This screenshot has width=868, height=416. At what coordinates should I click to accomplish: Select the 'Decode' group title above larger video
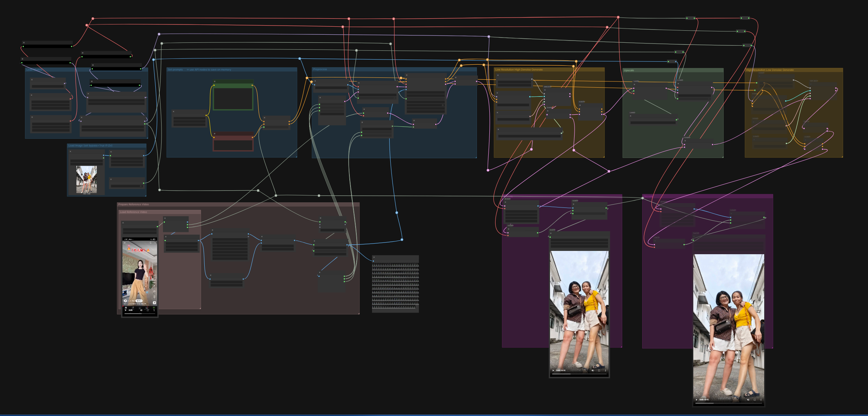click(648, 196)
